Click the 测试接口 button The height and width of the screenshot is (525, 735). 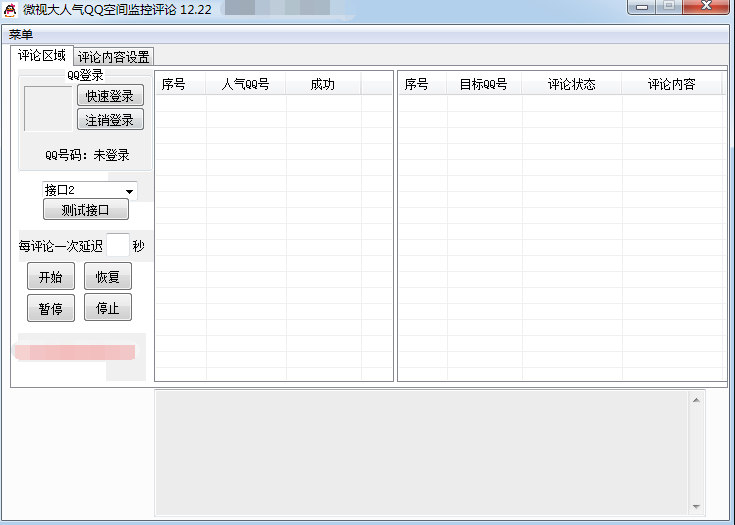tap(85, 210)
